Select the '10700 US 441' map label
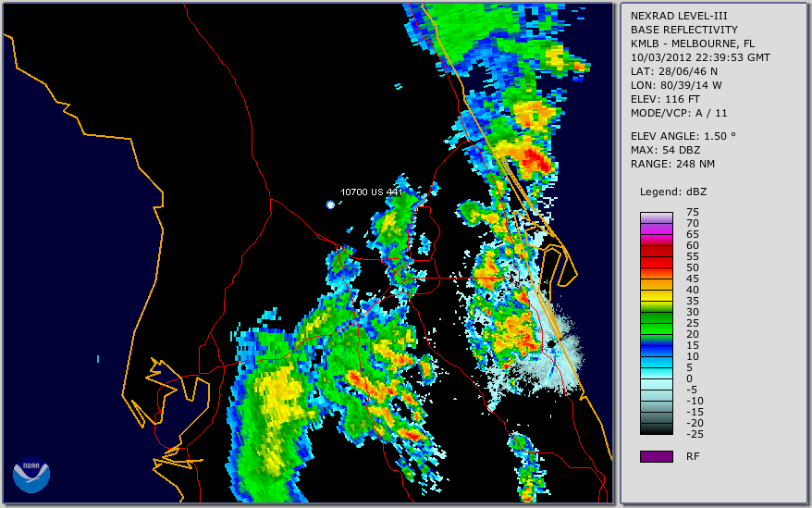The width and height of the screenshot is (812, 508). 371,192
